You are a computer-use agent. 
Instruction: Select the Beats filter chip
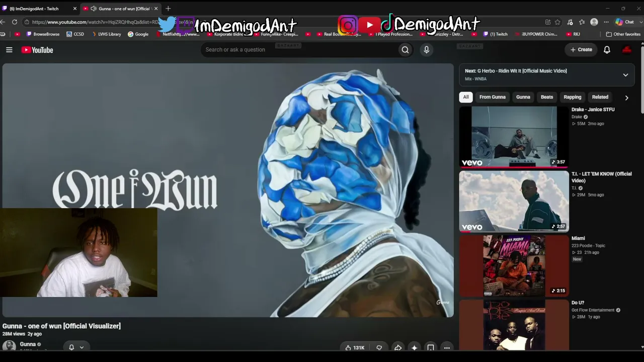[x=547, y=97]
